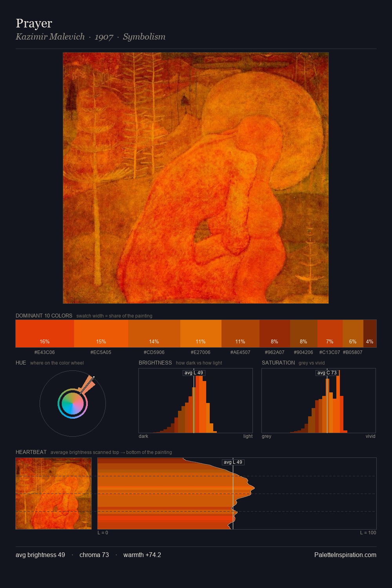Click the hex code '#E27006' text
This screenshot has width=392, height=588.
[x=201, y=352]
